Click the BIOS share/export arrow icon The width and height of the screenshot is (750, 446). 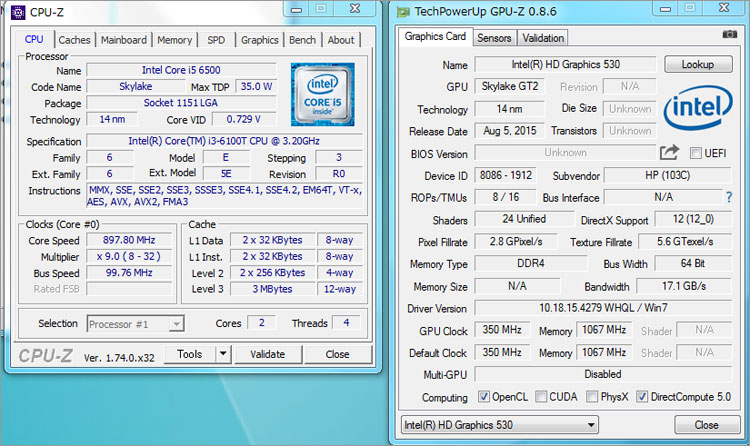click(669, 153)
